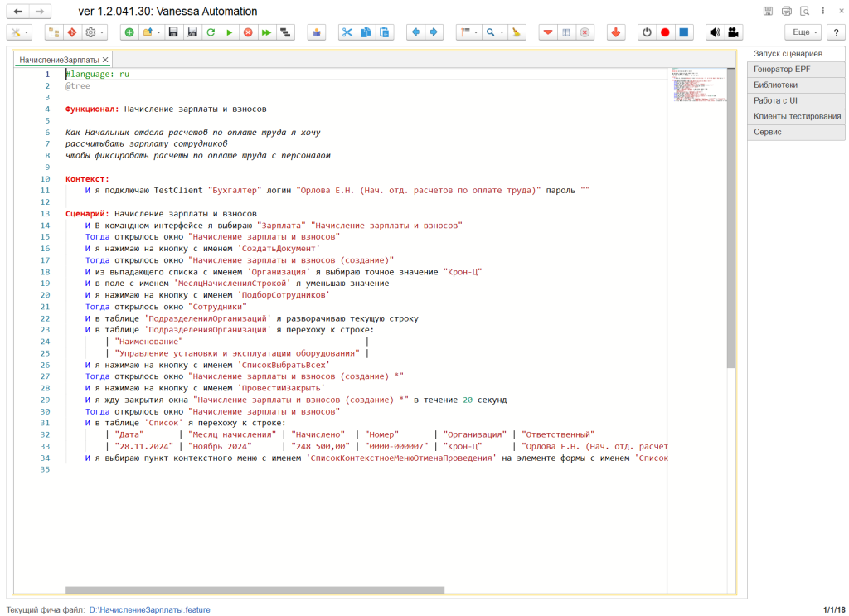Toggle the sound speaker icon
The image size is (849, 616).
click(x=714, y=32)
